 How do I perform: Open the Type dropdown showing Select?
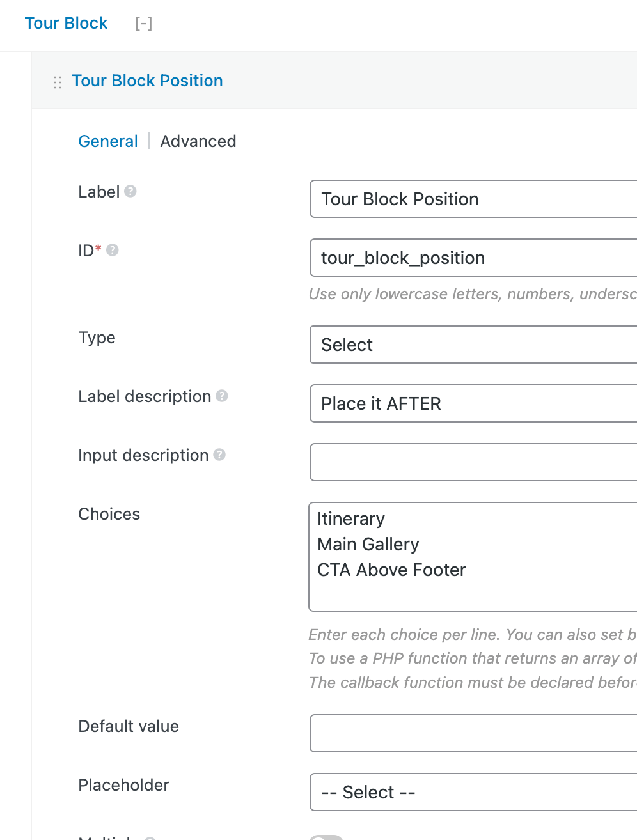[x=473, y=345]
